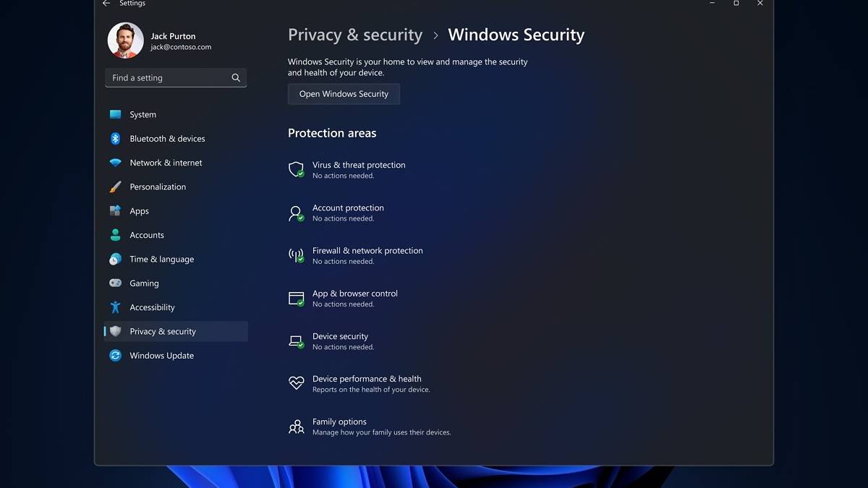
Task: Click the Apps icon in sidebar
Action: [115, 211]
